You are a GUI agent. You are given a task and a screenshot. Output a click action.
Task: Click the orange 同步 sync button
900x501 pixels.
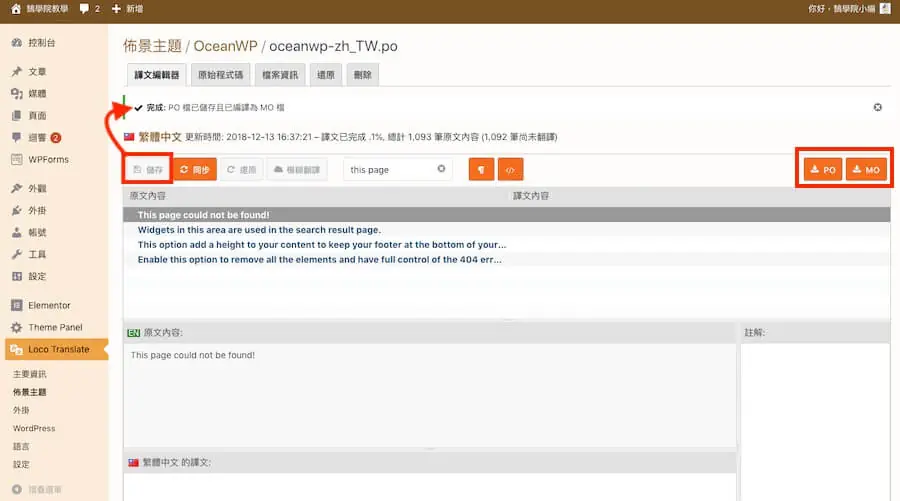tap(195, 169)
